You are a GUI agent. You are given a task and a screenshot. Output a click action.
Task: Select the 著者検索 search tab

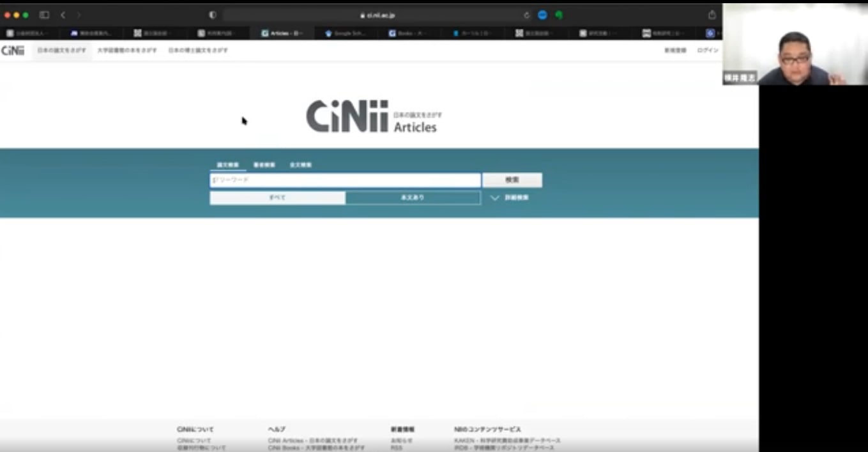point(264,165)
